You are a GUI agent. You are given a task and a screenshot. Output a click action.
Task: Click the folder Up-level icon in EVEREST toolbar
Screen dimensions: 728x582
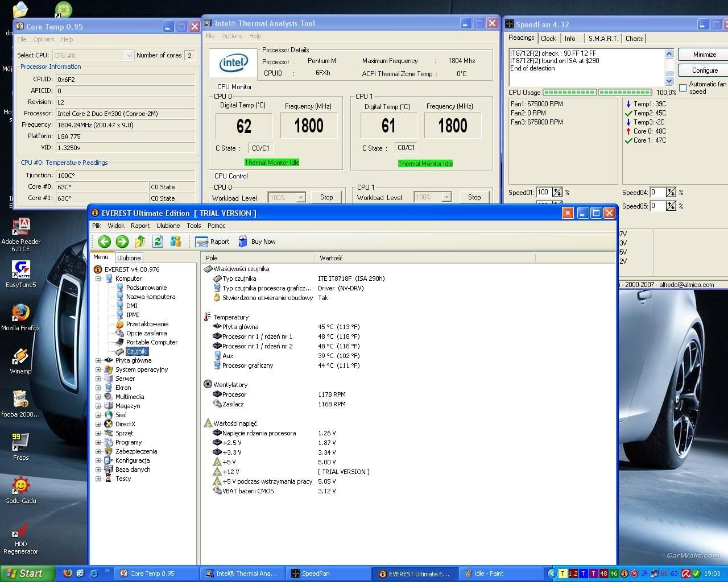click(140, 242)
